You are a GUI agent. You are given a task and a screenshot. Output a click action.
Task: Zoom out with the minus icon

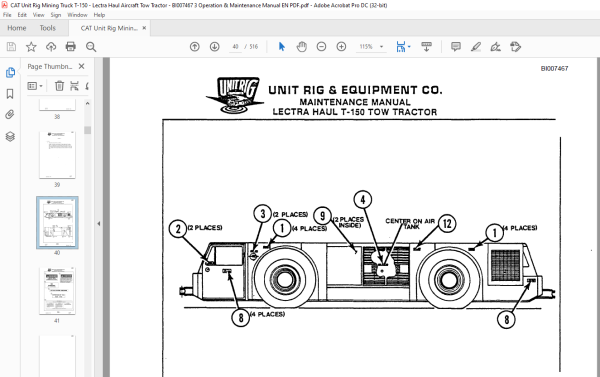coord(321,47)
